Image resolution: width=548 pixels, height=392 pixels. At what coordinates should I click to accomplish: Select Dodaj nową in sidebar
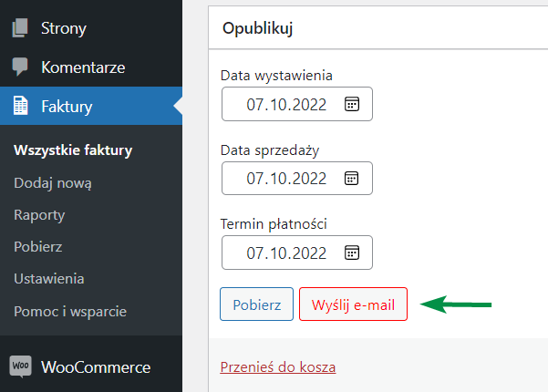(53, 183)
